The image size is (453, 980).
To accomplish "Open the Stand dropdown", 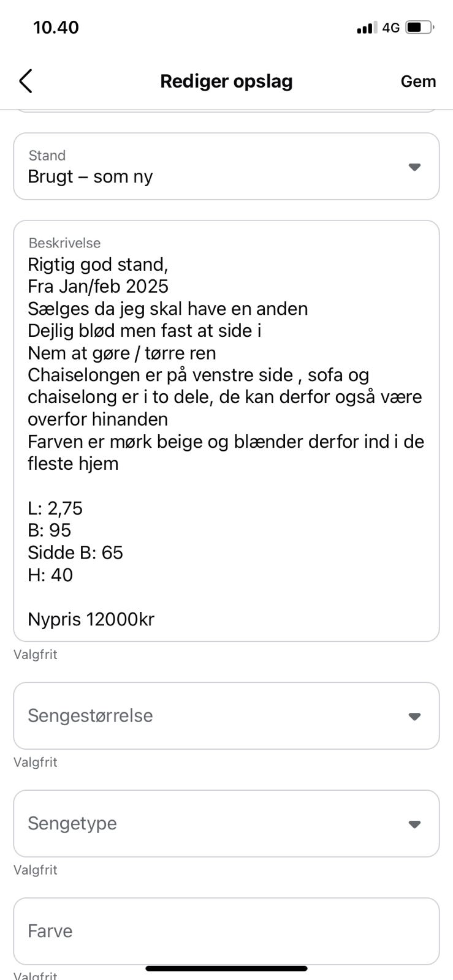I will pos(226,167).
